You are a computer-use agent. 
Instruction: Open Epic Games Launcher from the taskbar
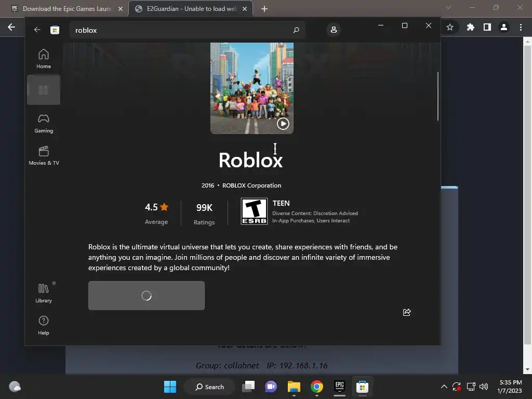point(340,387)
